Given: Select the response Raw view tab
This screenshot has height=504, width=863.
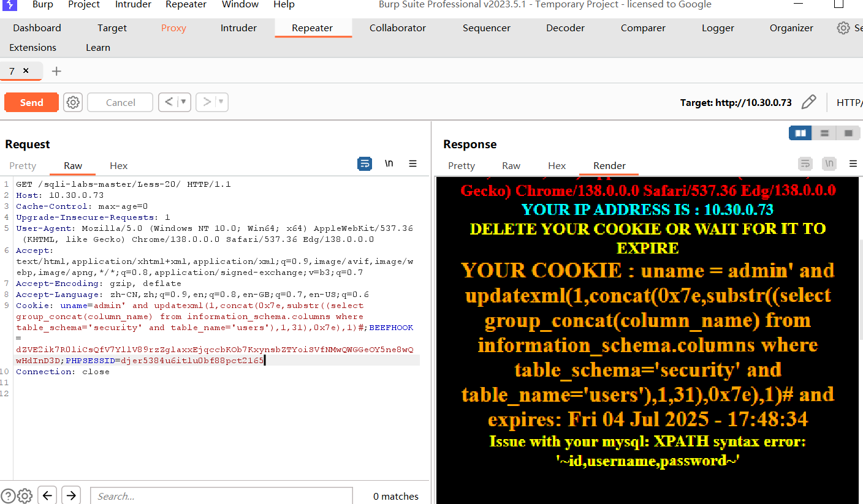Looking at the screenshot, I should (x=511, y=166).
